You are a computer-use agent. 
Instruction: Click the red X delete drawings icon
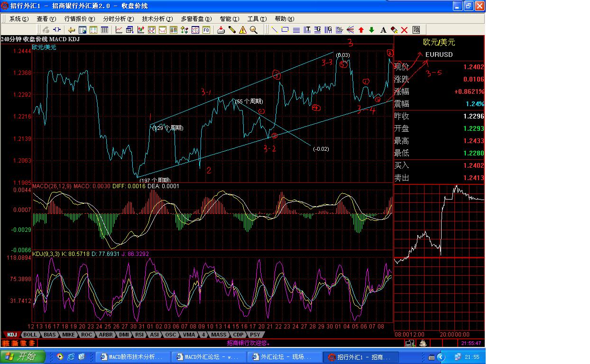click(405, 30)
